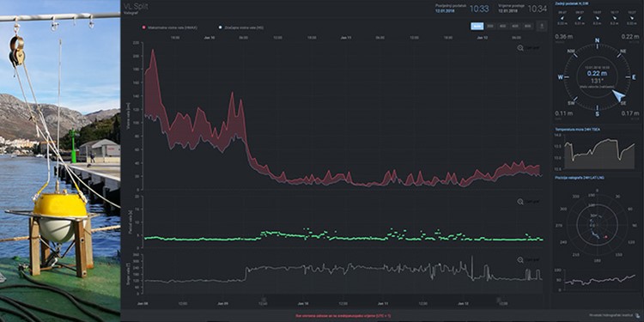Select the highlighted blue time range button
This screenshot has width=644, height=322.
tap(477, 26)
